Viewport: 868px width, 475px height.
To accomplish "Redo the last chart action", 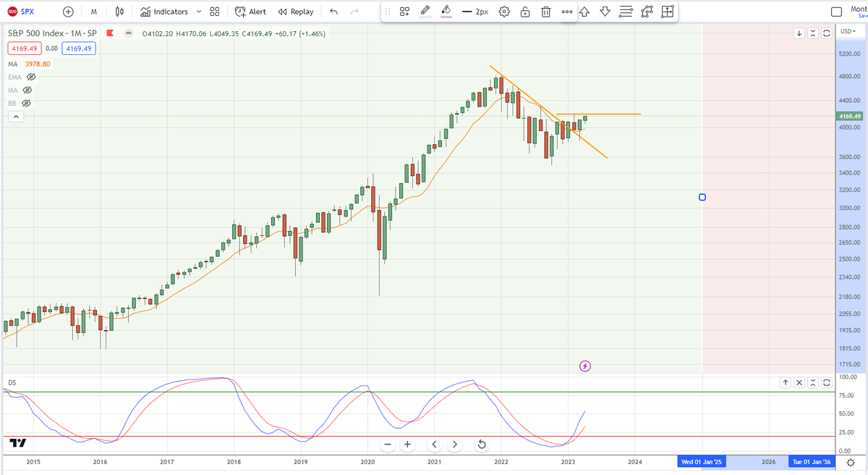I will coord(354,12).
